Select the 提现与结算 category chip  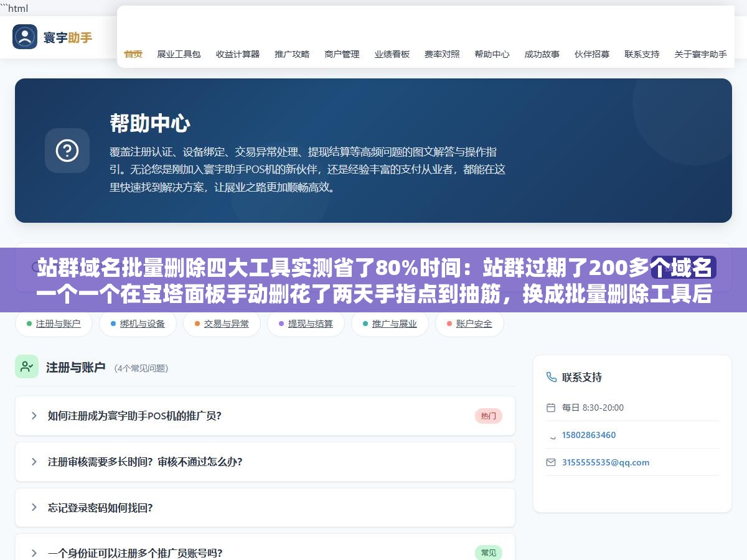[x=306, y=324]
